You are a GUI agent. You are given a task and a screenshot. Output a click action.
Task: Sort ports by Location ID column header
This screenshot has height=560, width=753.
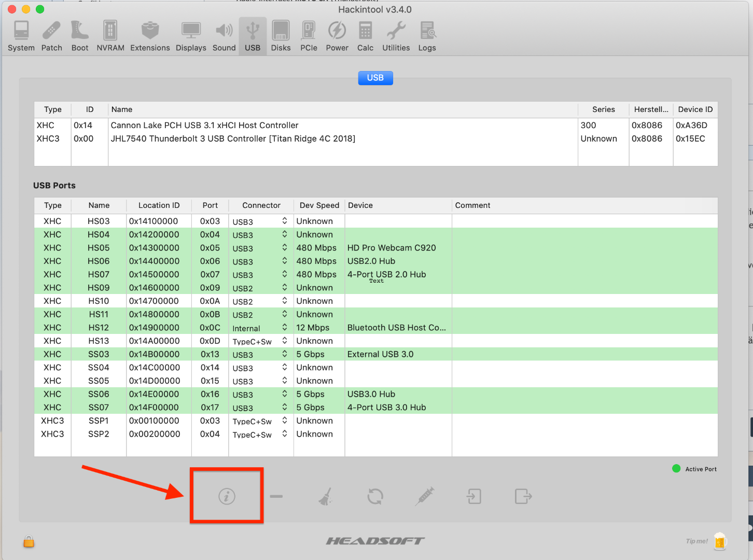pyautogui.click(x=159, y=205)
